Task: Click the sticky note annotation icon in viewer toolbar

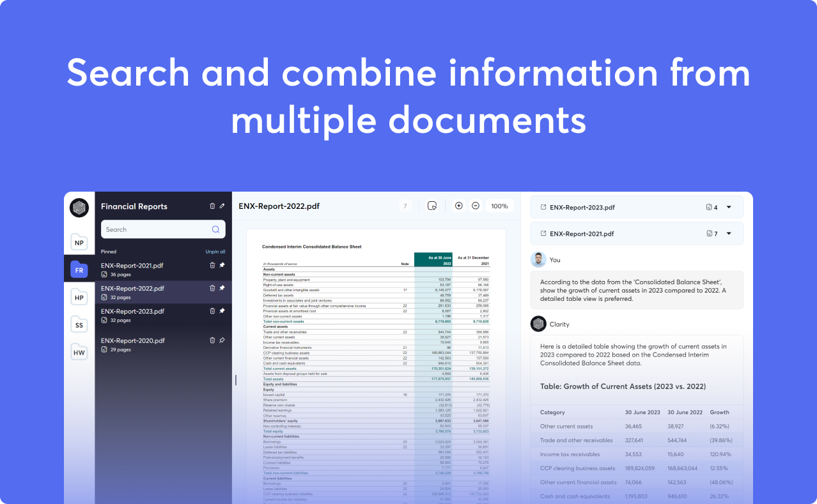Action: click(432, 206)
